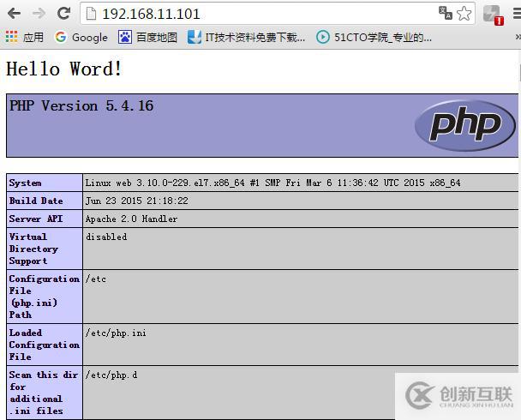The width and height of the screenshot is (521, 420).
Task: Open the Google bookmark
Action: click(x=81, y=37)
